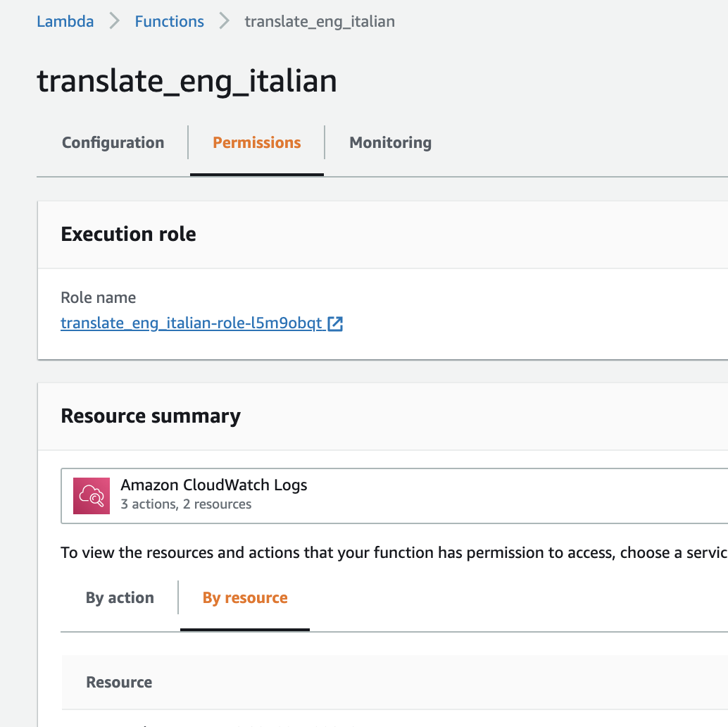The height and width of the screenshot is (727, 728).
Task: Click the breadcrumb chevron after Lambda
Action: pos(114,21)
